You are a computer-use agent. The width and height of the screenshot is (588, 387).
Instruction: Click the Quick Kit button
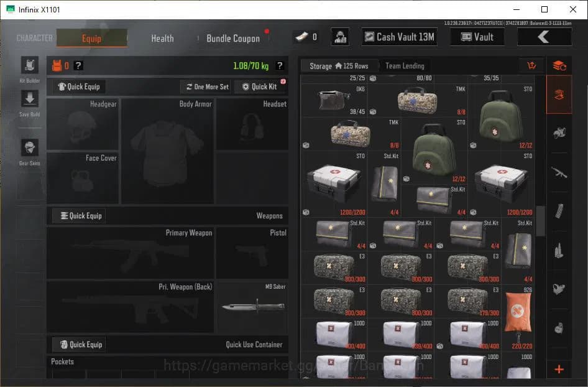[259, 86]
